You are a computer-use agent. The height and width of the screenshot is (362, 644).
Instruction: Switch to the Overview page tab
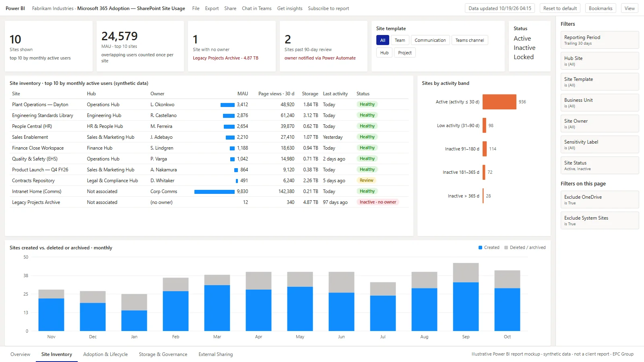(20, 354)
